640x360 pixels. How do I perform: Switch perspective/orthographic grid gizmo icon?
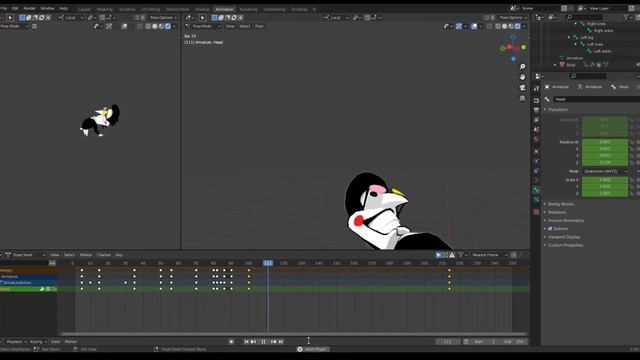[x=522, y=98]
